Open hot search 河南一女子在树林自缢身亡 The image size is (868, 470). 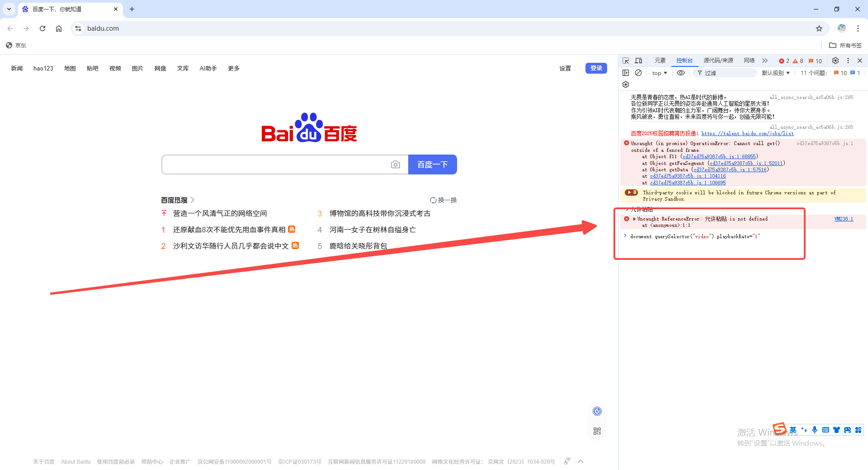click(x=373, y=230)
